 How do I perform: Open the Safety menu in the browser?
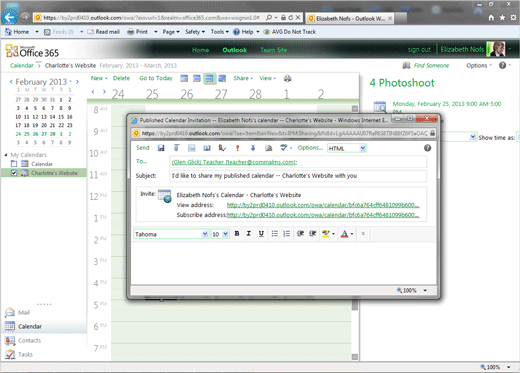tap(195, 32)
